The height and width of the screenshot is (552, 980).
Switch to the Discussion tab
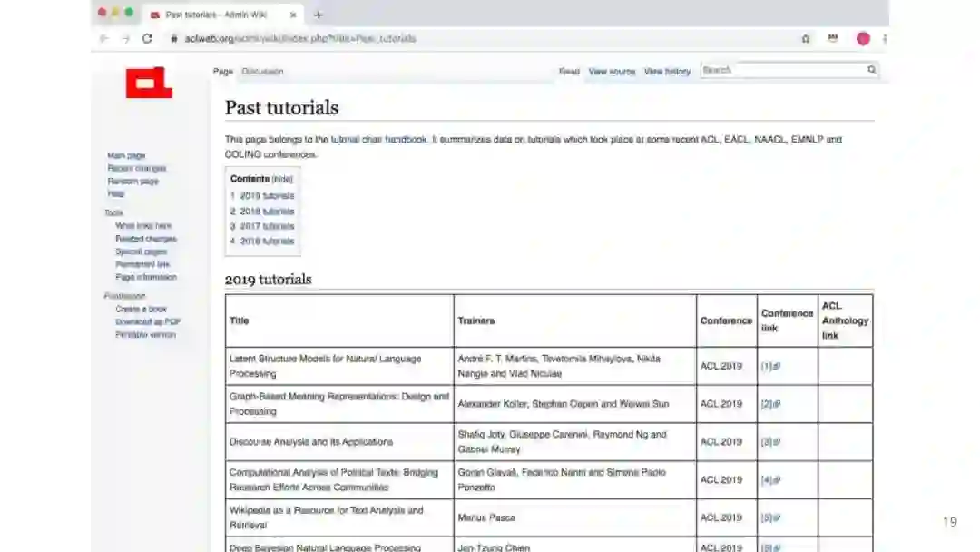pos(262,71)
